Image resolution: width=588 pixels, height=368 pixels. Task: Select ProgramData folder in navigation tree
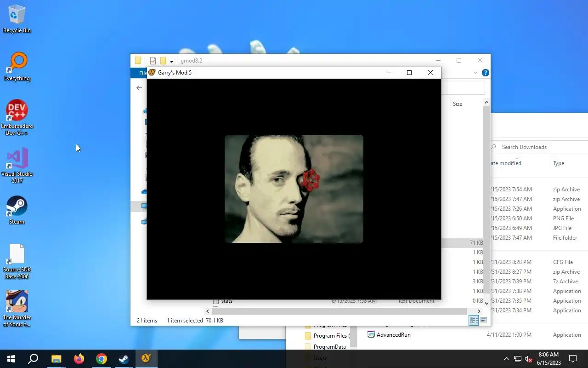pos(326,347)
